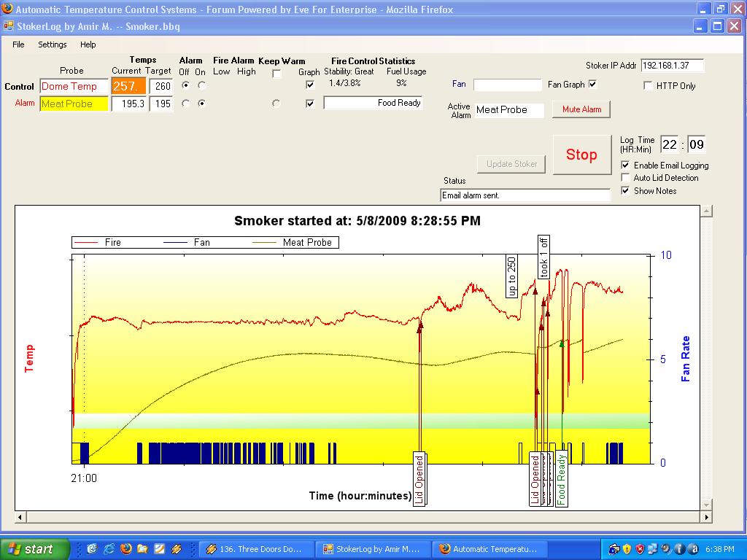Open the Settings menu
This screenshot has height=560, width=747.
coord(53,44)
